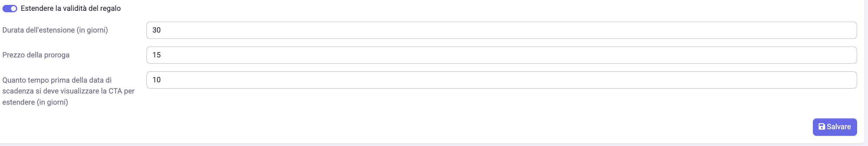Viewport: 868px width, 146px height.
Task: Click the Quanto tempo prima della scadenza label
Action: tap(68, 91)
